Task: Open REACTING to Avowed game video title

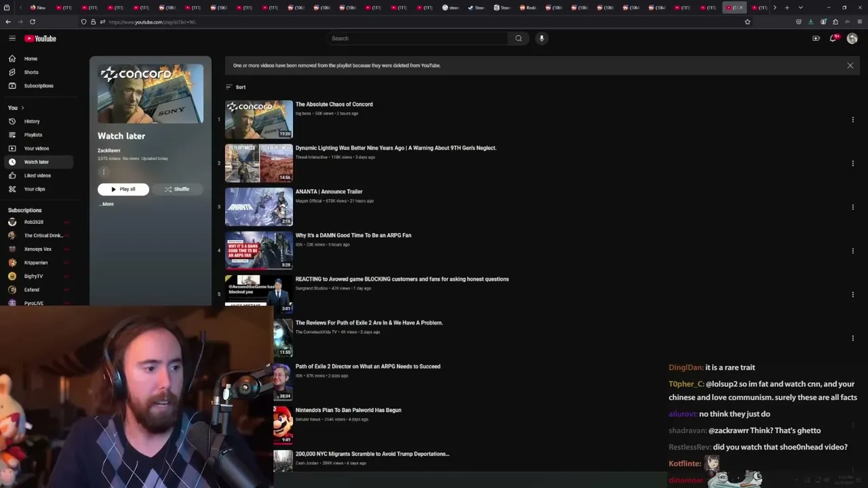Action: (x=402, y=279)
